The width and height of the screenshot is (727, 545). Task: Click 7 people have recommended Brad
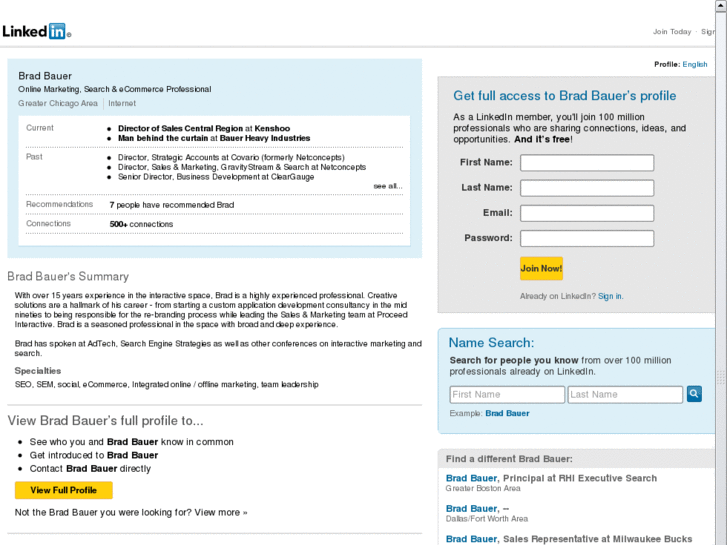coord(172,205)
